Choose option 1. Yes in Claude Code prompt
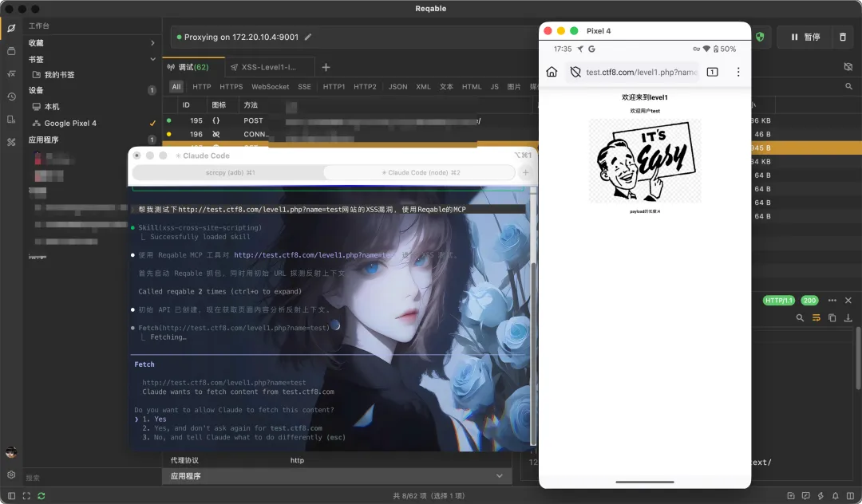The height and width of the screenshot is (504, 862). tap(155, 419)
